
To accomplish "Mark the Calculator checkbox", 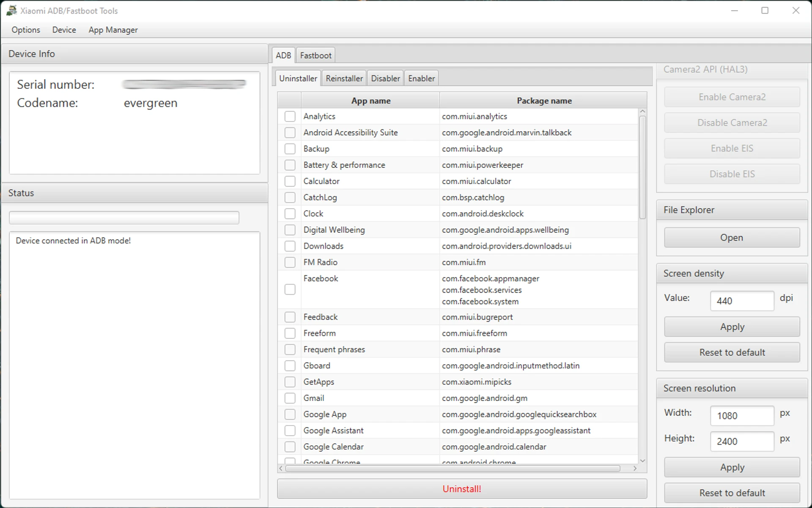I will [290, 181].
